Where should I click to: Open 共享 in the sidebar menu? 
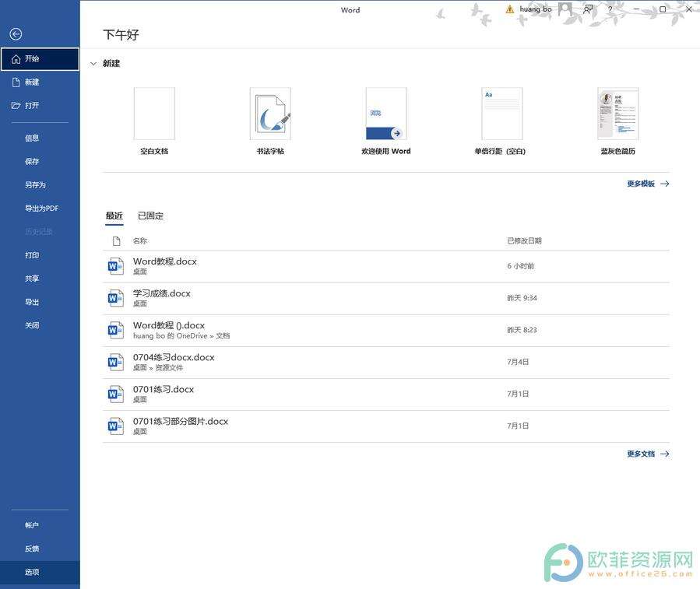pyautogui.click(x=32, y=279)
